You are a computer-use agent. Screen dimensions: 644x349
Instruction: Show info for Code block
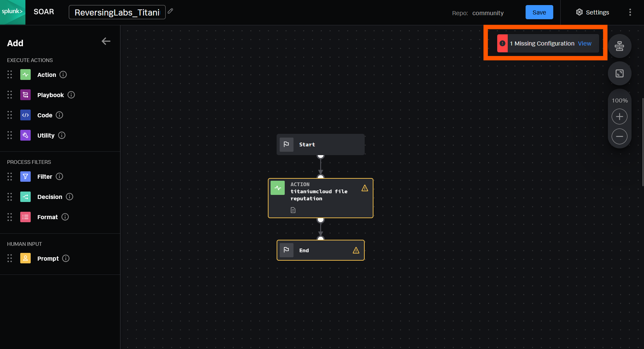pyautogui.click(x=59, y=115)
